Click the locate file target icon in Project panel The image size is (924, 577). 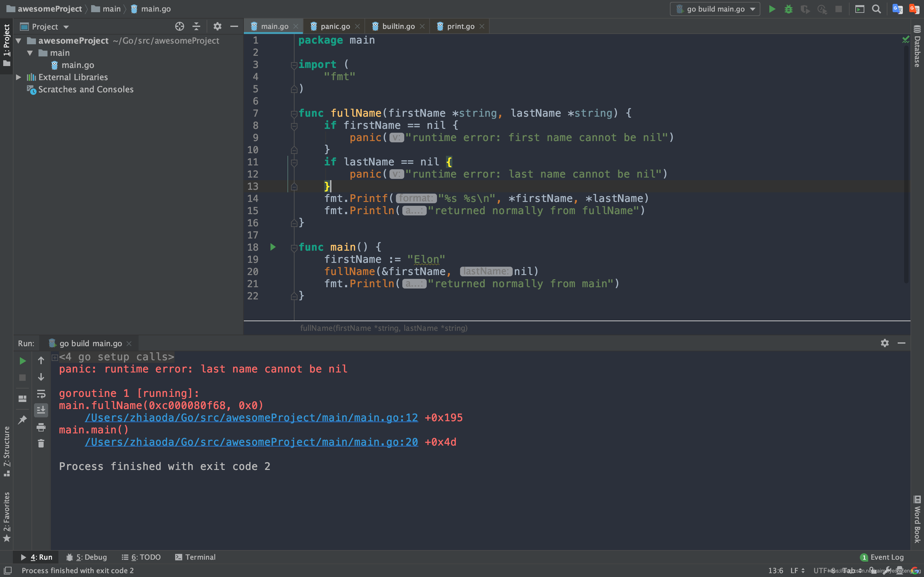click(179, 26)
